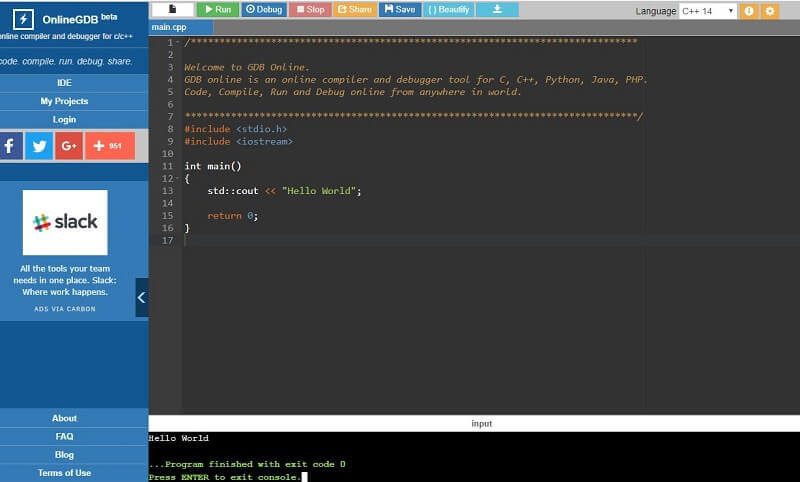Collapse the sidebar with the chevron arrow
The image size is (800, 482).
[x=142, y=297]
